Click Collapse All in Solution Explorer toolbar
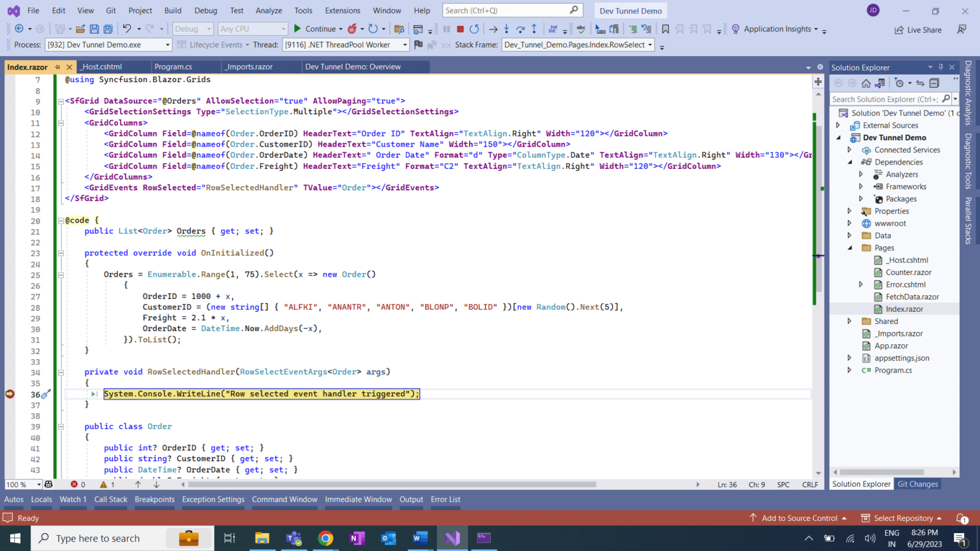This screenshot has height=551, width=980. coord(934,83)
